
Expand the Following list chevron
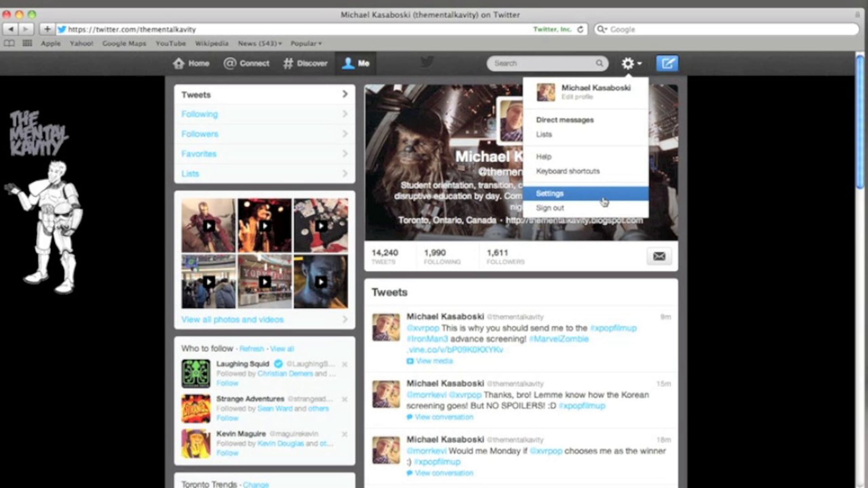[345, 114]
